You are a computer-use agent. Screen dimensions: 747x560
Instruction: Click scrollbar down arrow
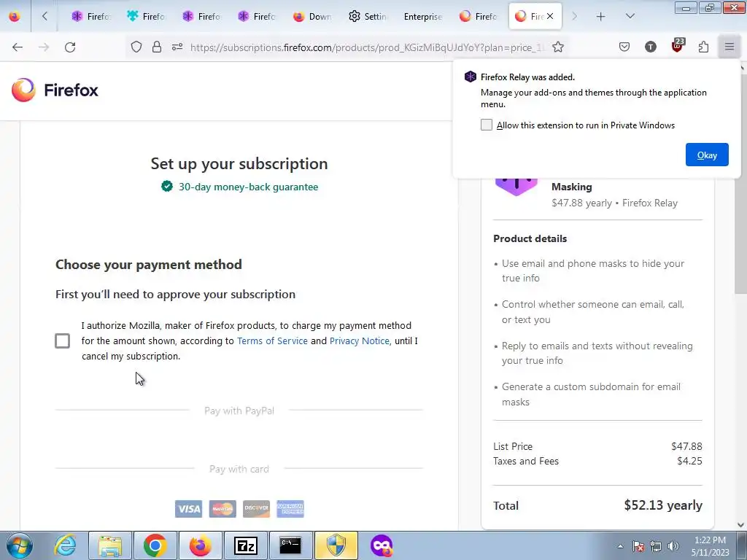coord(741,525)
